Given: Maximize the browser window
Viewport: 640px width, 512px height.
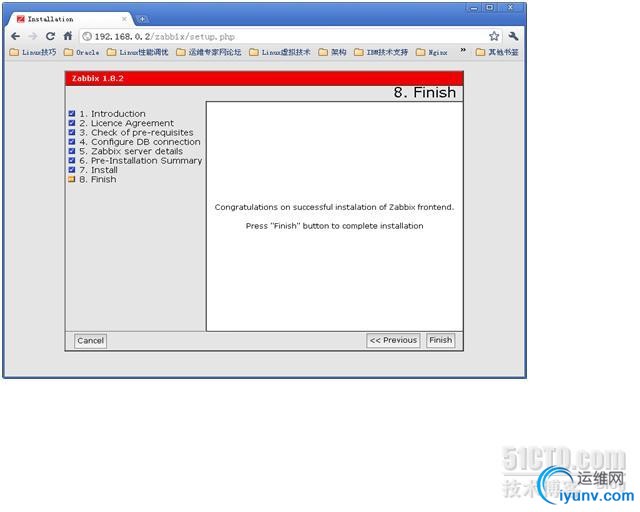Looking at the screenshot, I should tap(490, 8).
